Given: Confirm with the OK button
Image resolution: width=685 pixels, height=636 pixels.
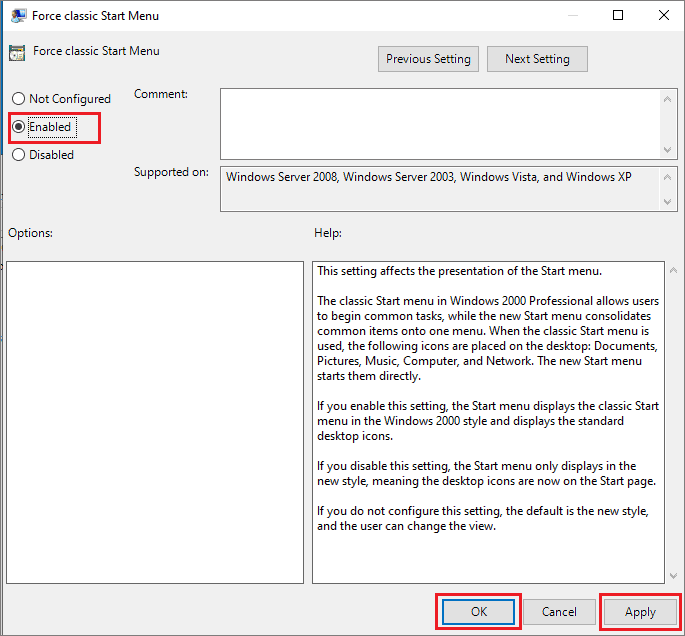Looking at the screenshot, I should pyautogui.click(x=478, y=612).
